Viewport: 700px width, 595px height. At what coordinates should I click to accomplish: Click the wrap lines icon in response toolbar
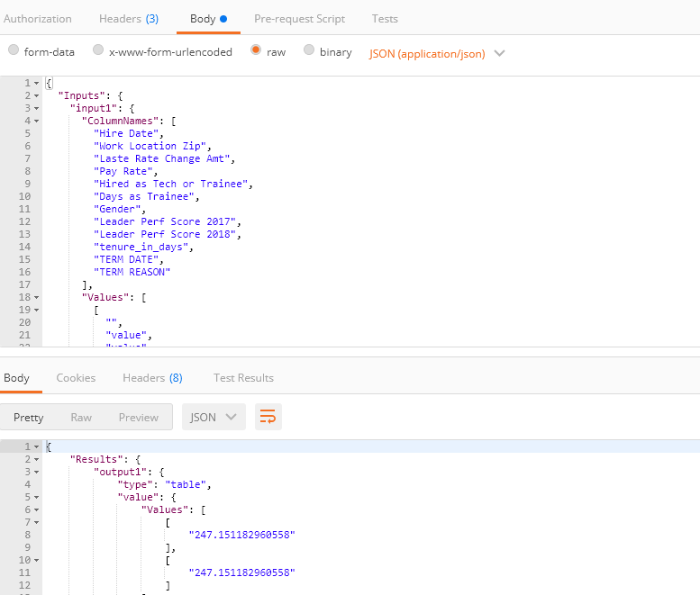click(x=268, y=417)
